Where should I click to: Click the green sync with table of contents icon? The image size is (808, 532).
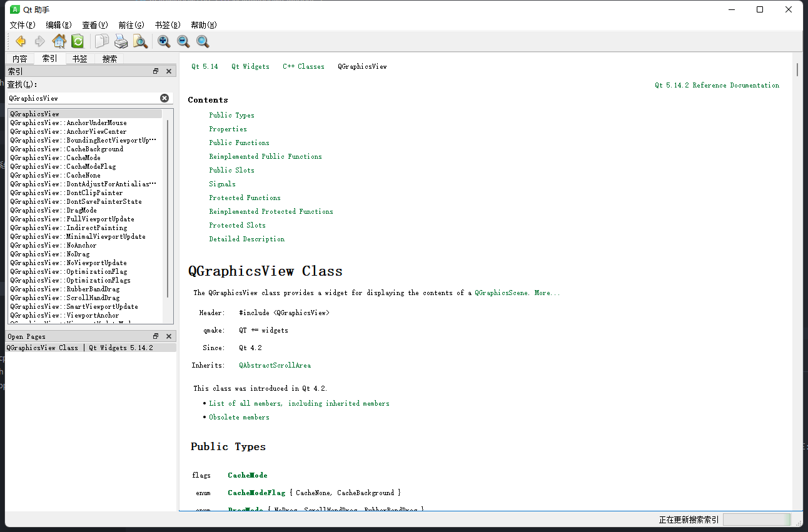(x=78, y=41)
